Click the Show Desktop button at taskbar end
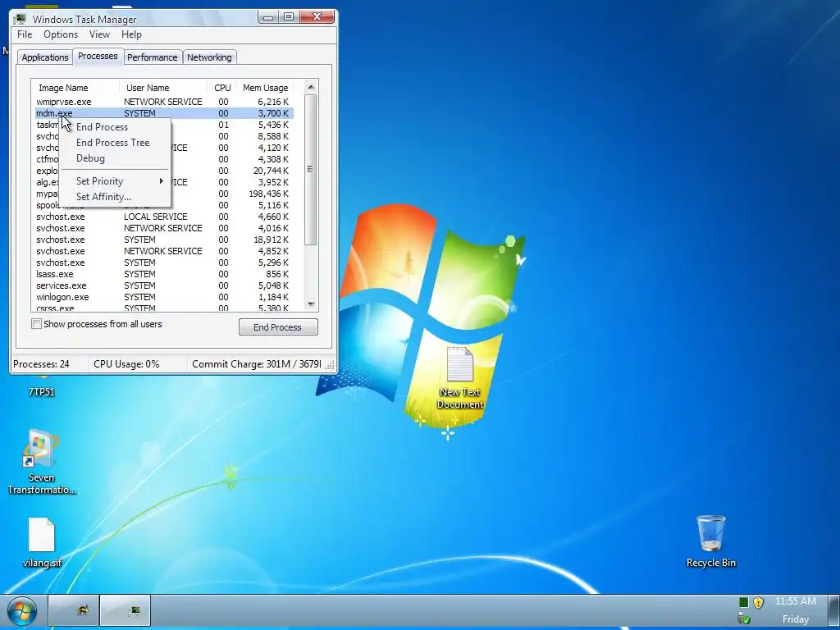This screenshot has width=840, height=630. click(833, 610)
